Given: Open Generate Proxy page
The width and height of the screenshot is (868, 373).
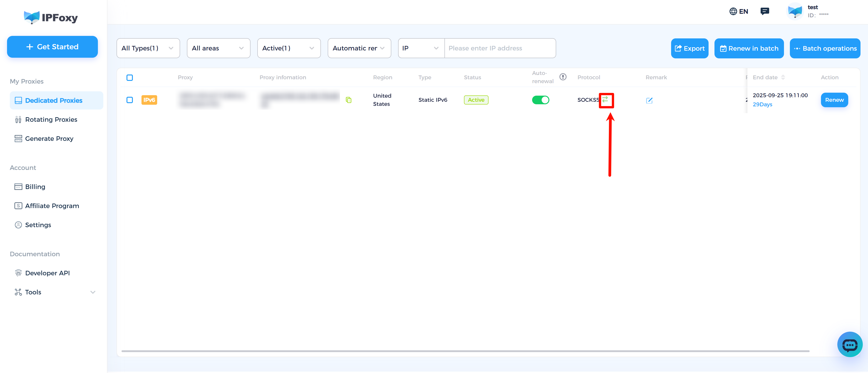Looking at the screenshot, I should [x=49, y=139].
